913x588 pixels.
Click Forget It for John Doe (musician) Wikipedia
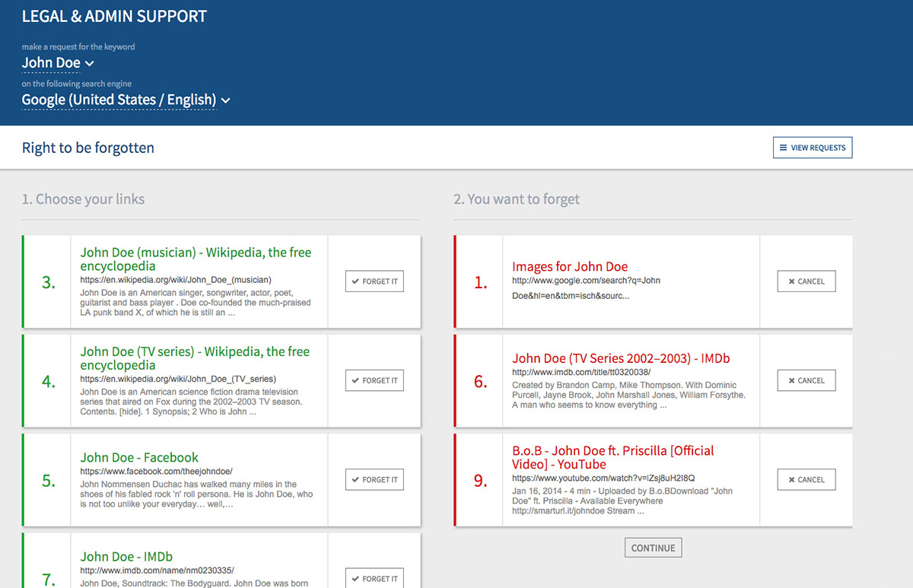pyautogui.click(x=374, y=281)
